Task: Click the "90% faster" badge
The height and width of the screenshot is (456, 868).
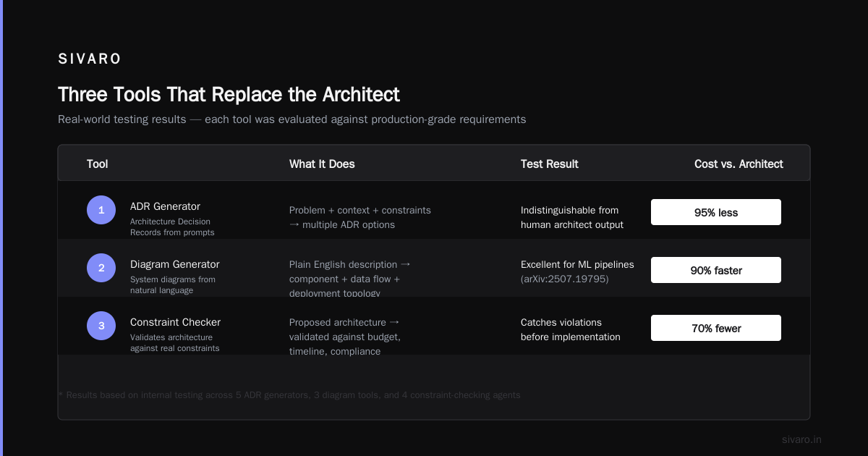Action: (x=716, y=270)
